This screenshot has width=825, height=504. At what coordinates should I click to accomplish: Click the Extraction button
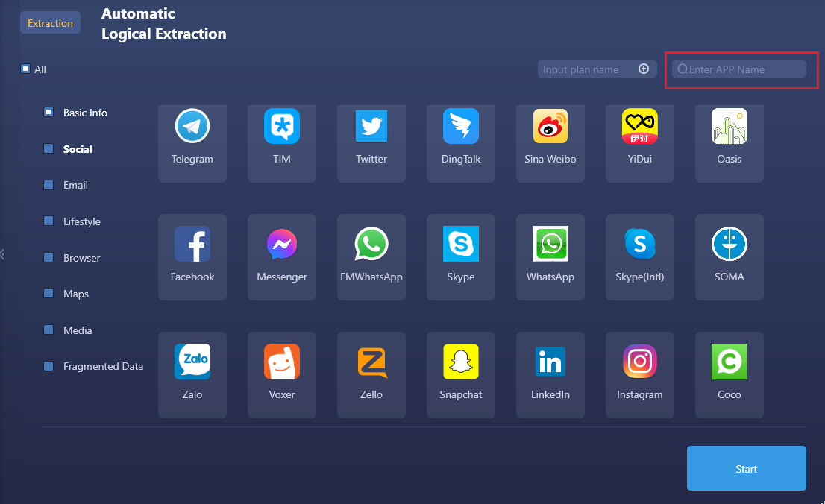click(50, 23)
